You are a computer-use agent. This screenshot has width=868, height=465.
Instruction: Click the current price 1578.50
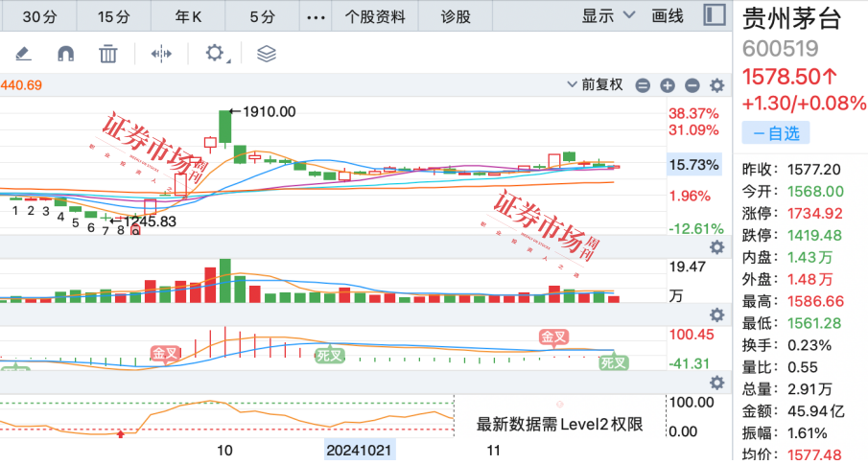[x=789, y=77]
